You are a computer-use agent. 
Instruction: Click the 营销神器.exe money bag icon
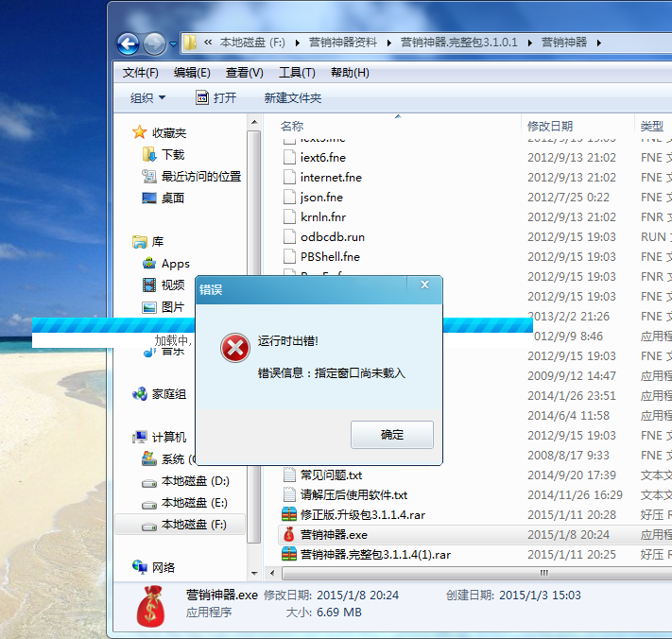click(x=289, y=534)
